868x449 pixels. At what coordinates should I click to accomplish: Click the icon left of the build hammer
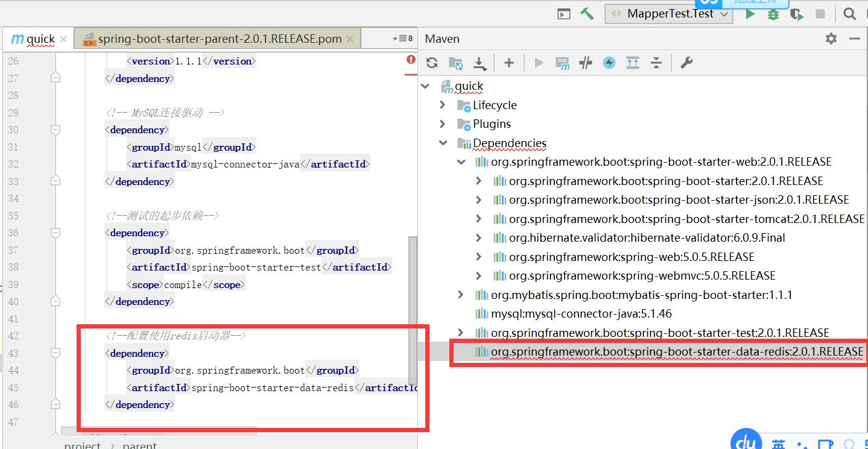tap(564, 14)
